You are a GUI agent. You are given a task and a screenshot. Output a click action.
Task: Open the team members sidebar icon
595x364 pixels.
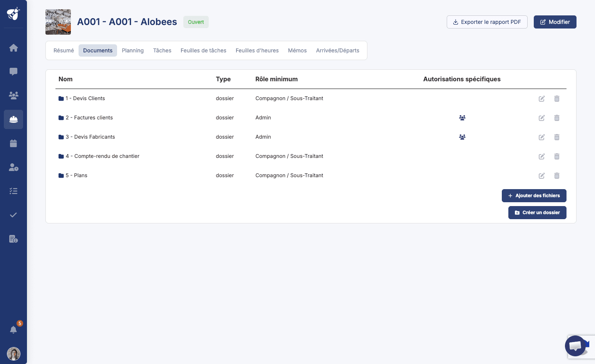click(13, 96)
